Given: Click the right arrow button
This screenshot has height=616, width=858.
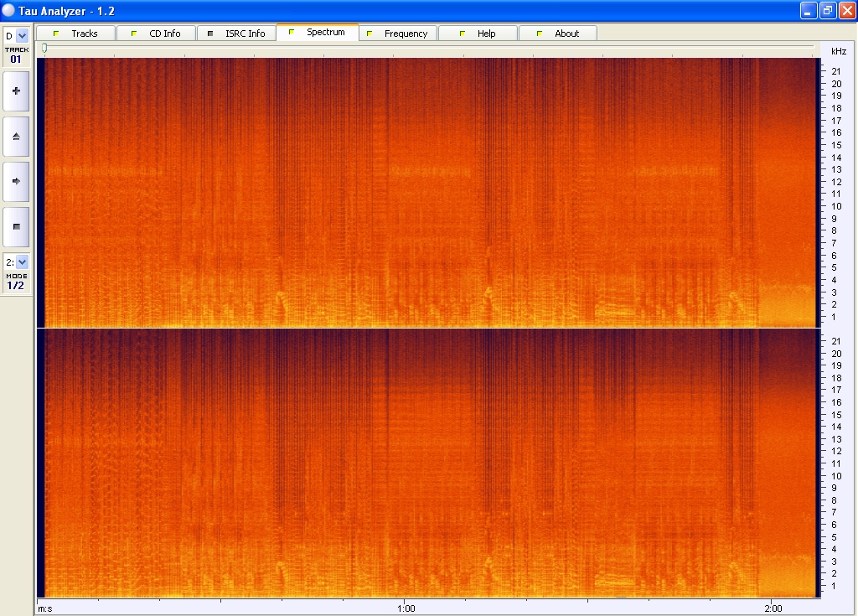Looking at the screenshot, I should tap(16, 181).
